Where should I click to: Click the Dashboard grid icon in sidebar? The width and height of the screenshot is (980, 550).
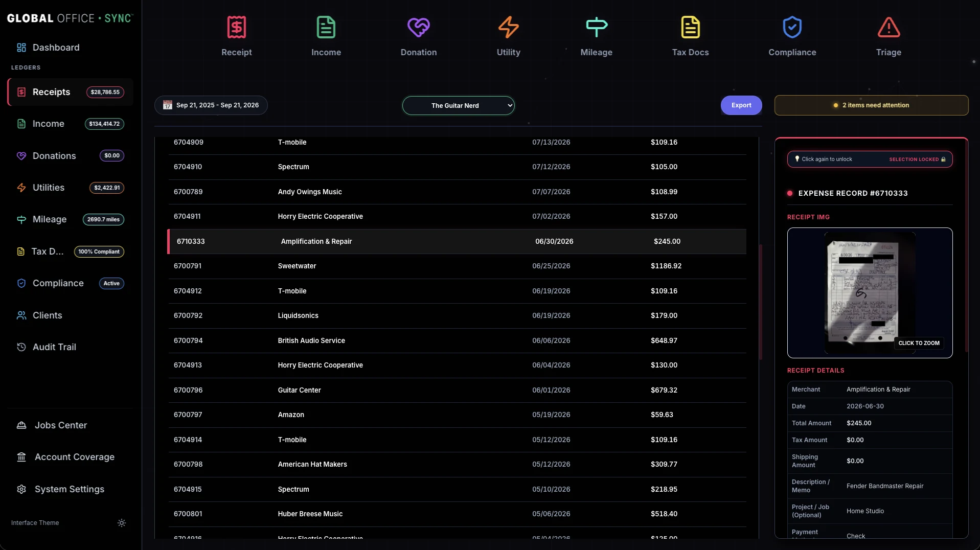click(x=21, y=48)
